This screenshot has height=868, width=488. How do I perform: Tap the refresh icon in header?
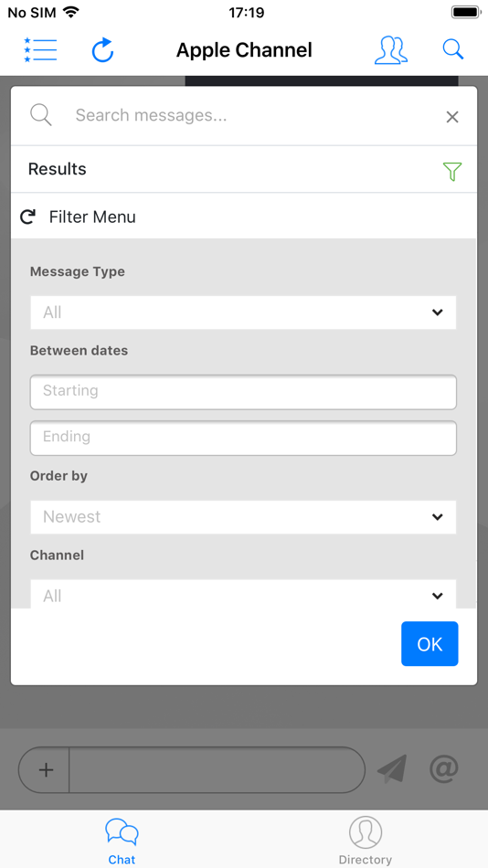tap(102, 50)
